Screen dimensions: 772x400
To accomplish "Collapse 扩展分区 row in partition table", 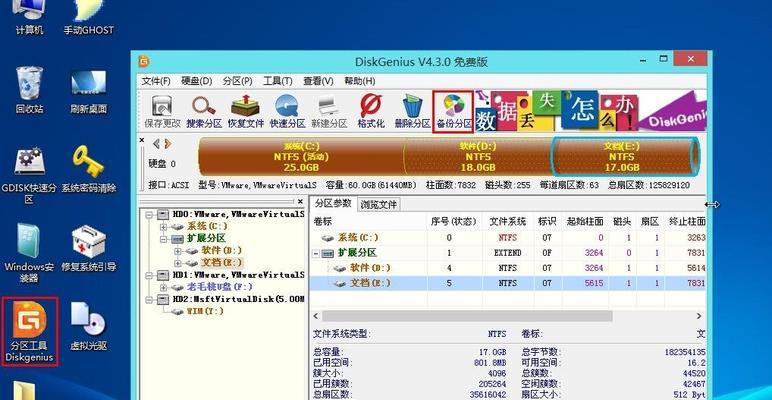I will point(316,253).
